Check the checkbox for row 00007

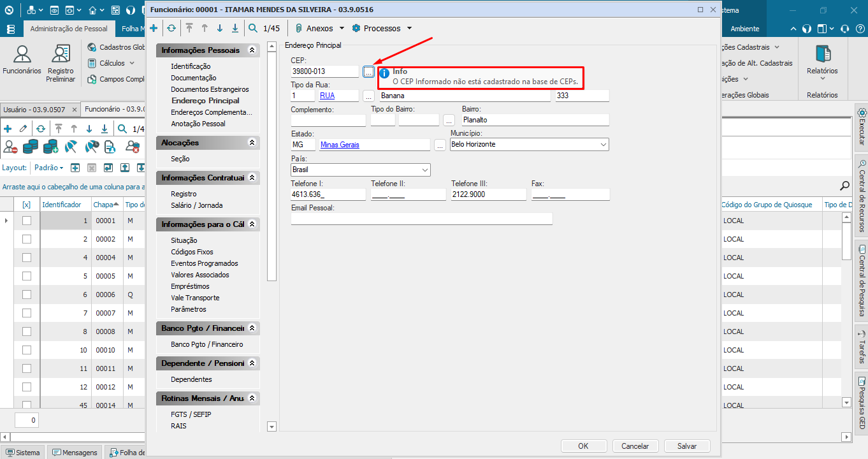pyautogui.click(x=27, y=313)
